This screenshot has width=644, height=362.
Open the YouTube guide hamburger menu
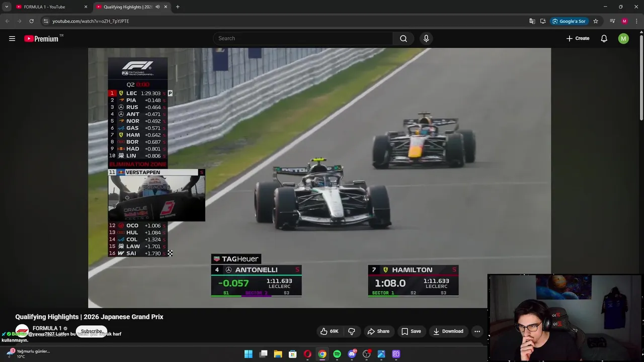pos(12,38)
